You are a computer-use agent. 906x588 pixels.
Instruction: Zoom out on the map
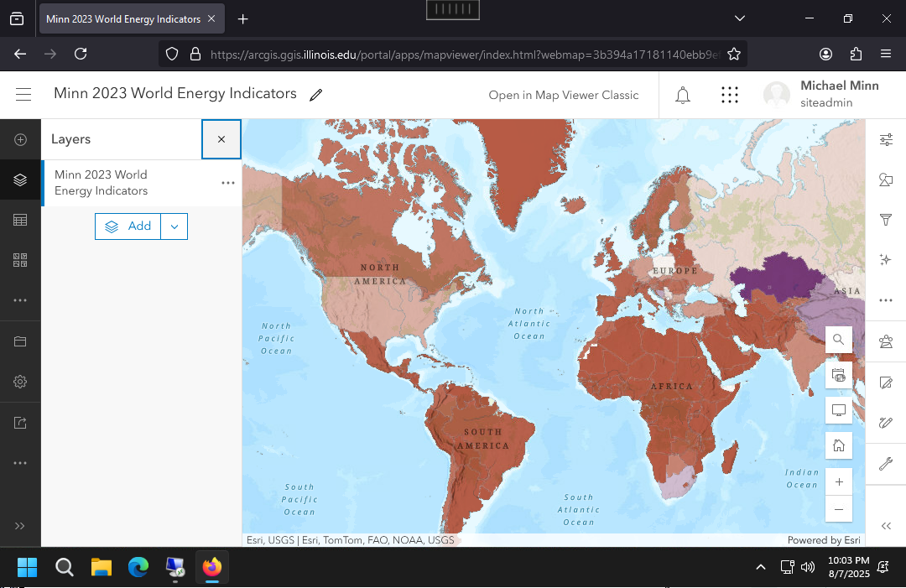(x=838, y=509)
